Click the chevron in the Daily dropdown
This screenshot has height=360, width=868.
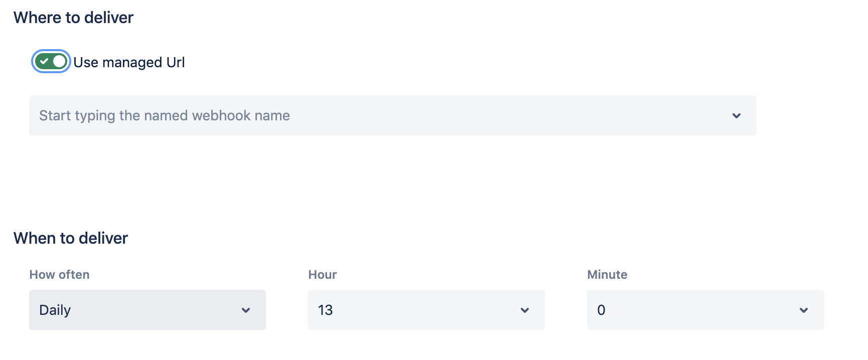246,310
